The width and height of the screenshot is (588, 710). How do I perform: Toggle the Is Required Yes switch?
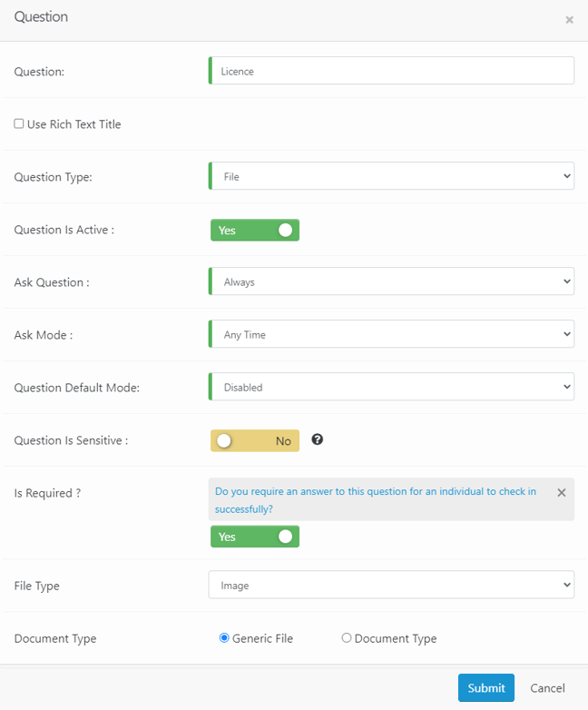(x=255, y=537)
